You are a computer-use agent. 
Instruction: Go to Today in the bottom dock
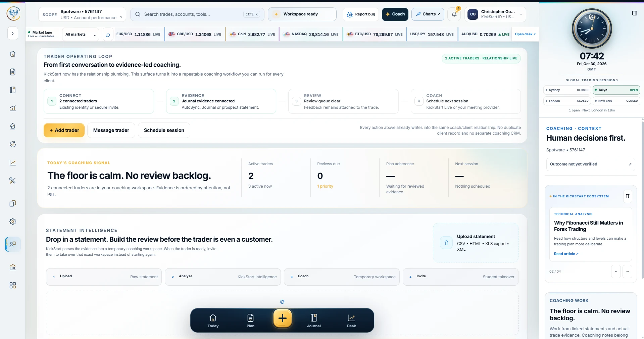(213, 321)
